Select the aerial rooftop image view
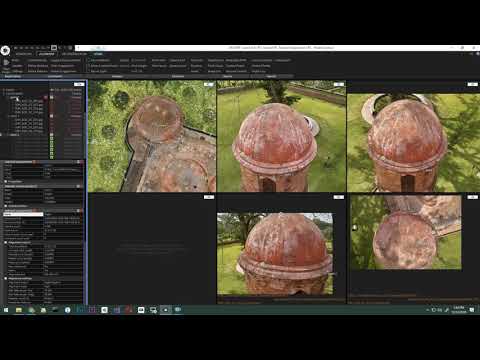This screenshot has width=480, height=360. click(152, 136)
